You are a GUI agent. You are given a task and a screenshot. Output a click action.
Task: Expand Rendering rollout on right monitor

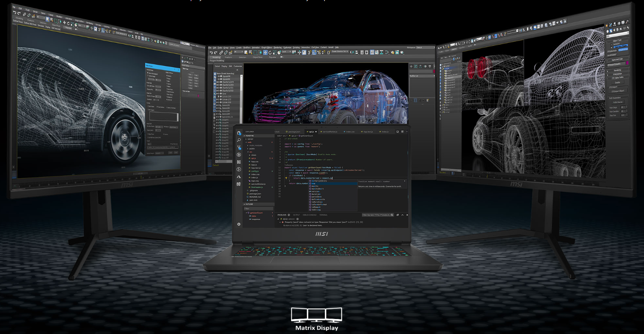coord(617,70)
